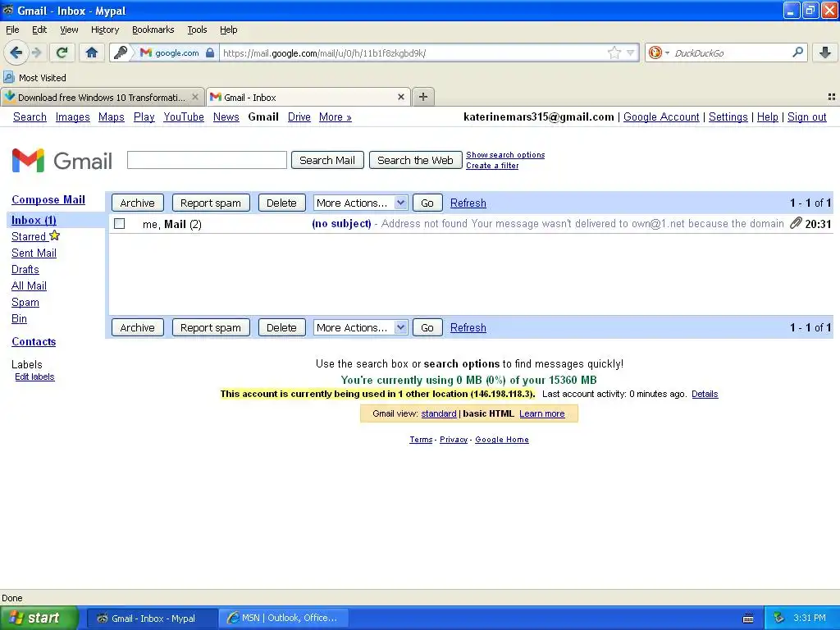The height and width of the screenshot is (630, 840).
Task: Click the Gmail mail search input field
Action: [207, 160]
